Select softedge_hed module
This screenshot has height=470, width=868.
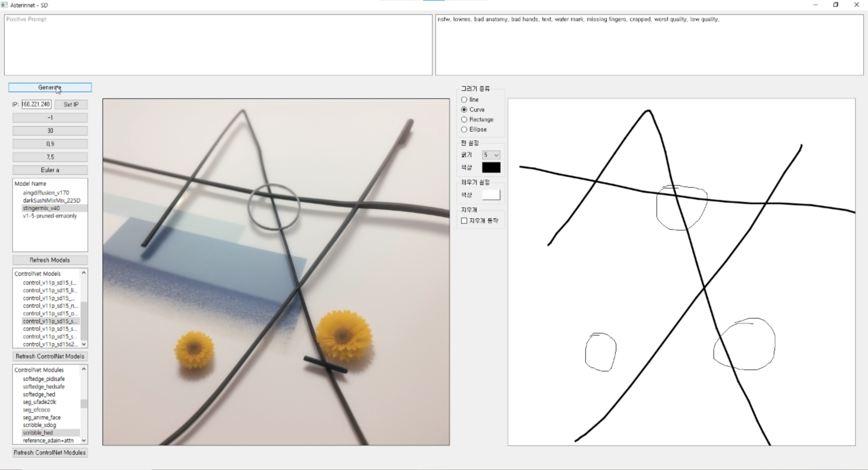coord(39,394)
